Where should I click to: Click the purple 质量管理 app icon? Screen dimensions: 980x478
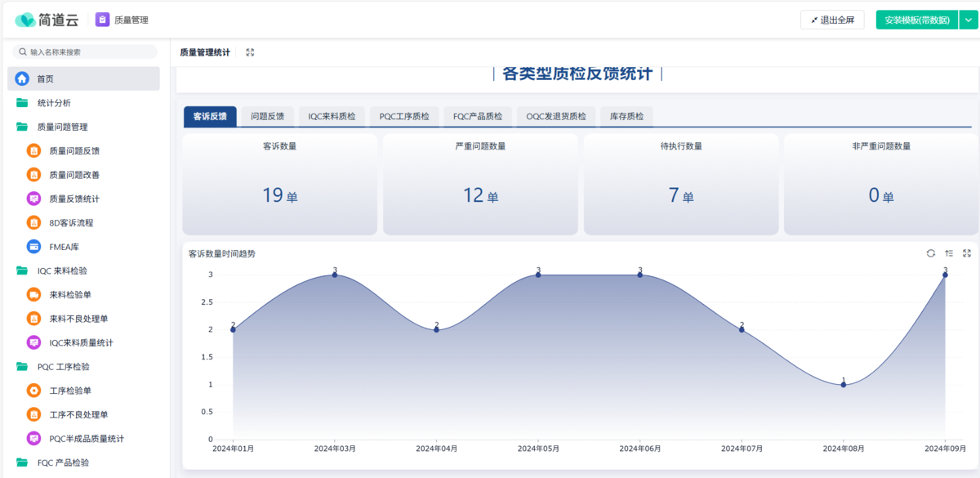[x=102, y=20]
